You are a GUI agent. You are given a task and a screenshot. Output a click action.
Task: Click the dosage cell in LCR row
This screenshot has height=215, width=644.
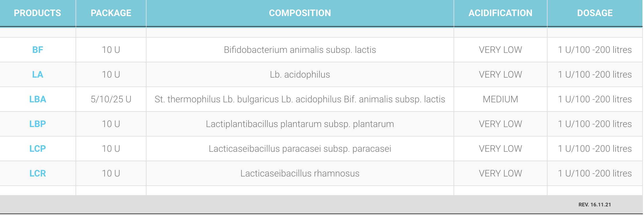[595, 173]
